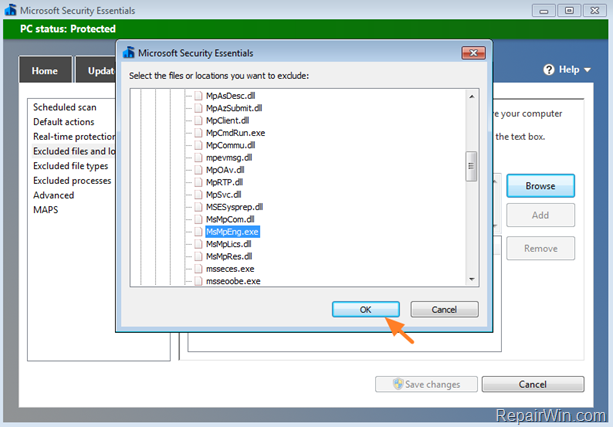Select msseces.exe in the file tree
Viewport: 613px width, 427px height.
(230, 269)
